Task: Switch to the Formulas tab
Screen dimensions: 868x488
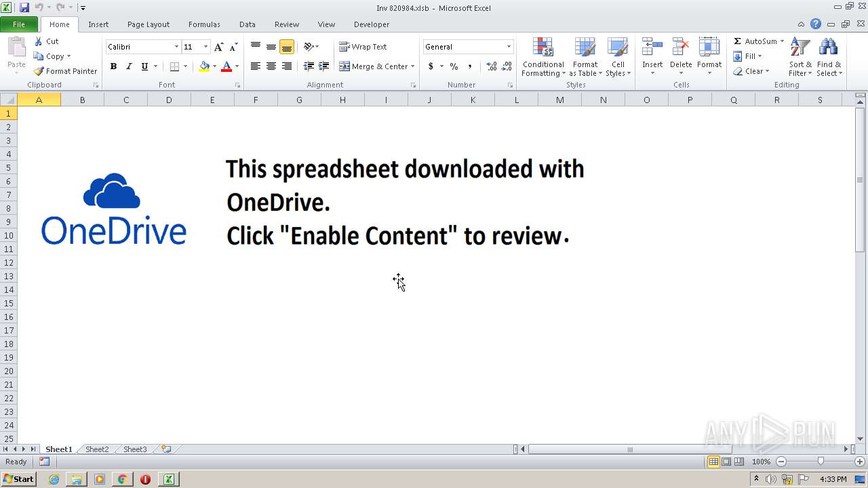Action: coord(204,24)
